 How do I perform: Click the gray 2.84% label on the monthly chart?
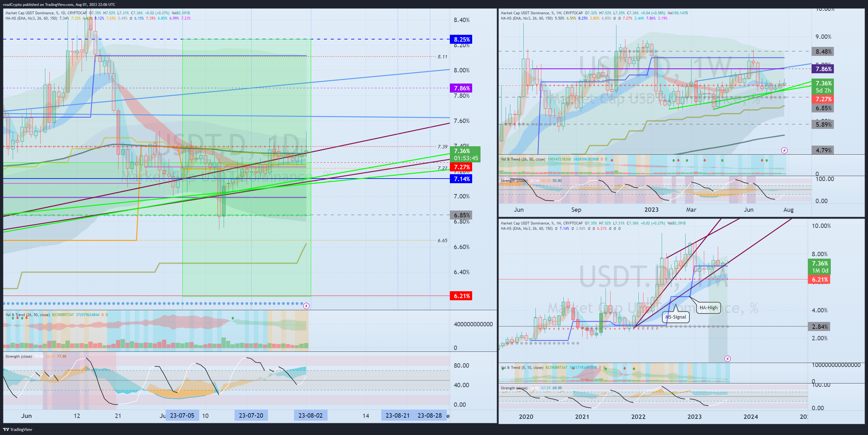point(819,326)
